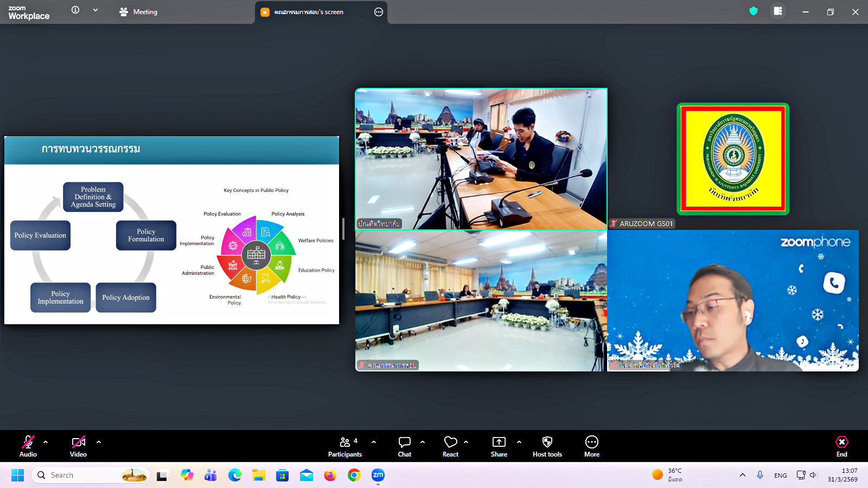Unmute the microphone with Audio button
868x488 pixels.
pyautogui.click(x=28, y=446)
